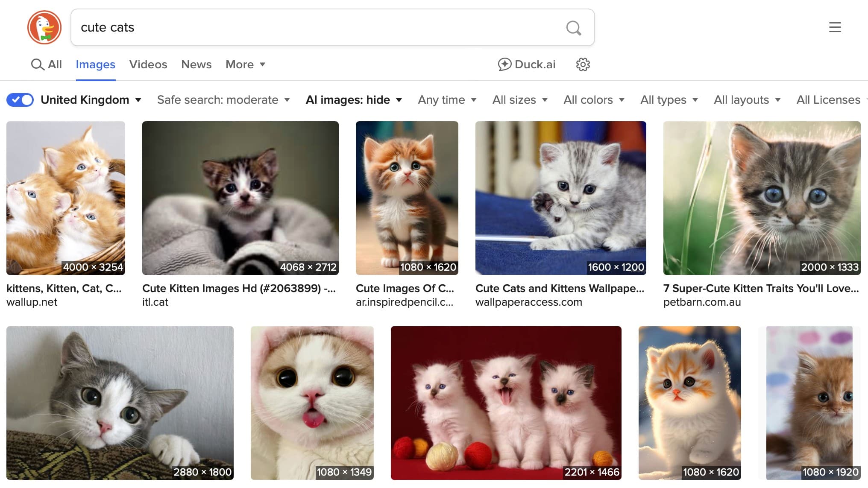Screen dimensions: 868x488
Task: Open the All colors filter
Action: click(x=593, y=100)
